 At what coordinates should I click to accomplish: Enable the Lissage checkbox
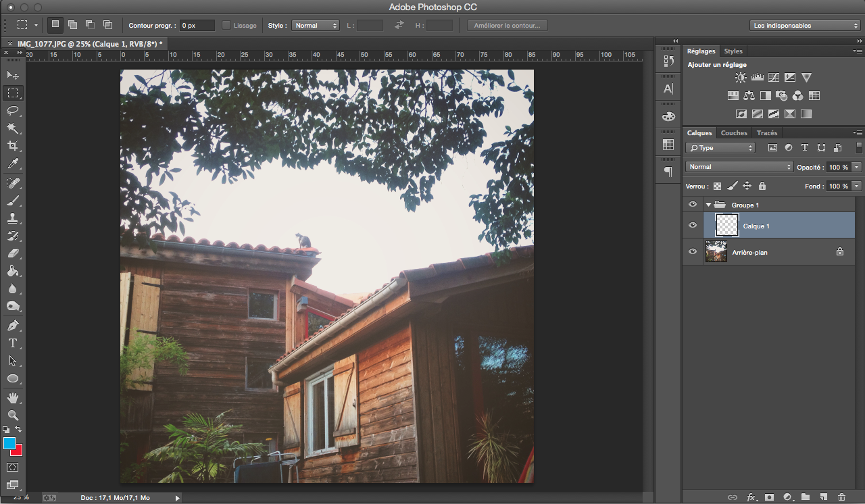(x=226, y=26)
